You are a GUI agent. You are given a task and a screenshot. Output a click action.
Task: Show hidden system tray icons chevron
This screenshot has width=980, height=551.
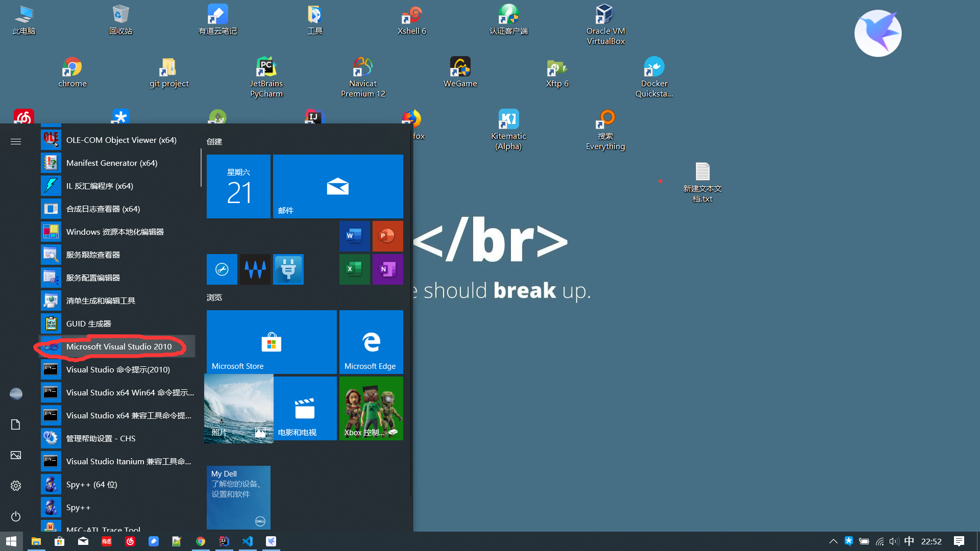(833, 541)
